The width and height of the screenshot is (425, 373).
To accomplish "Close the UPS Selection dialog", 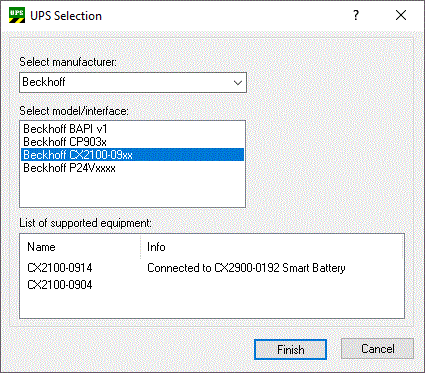I will pyautogui.click(x=401, y=15).
